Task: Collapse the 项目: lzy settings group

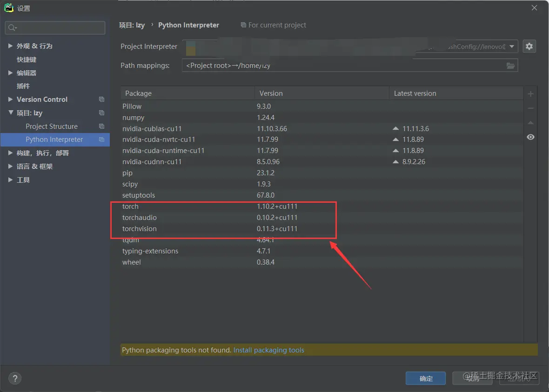Action: (11, 113)
